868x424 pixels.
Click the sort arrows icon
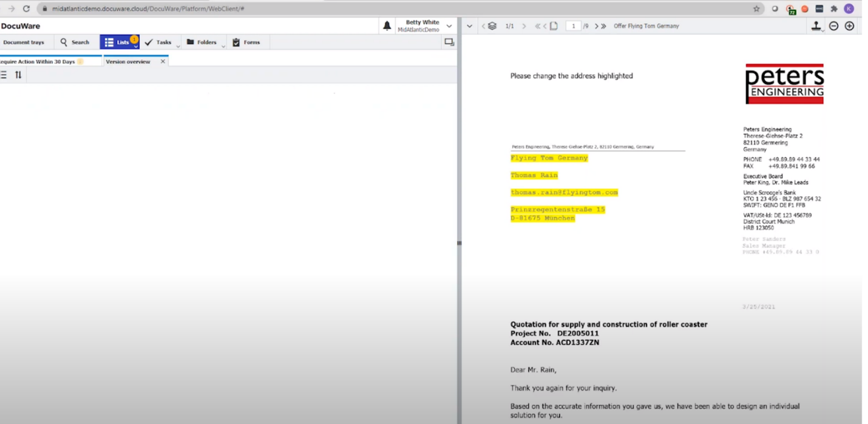pos(18,75)
